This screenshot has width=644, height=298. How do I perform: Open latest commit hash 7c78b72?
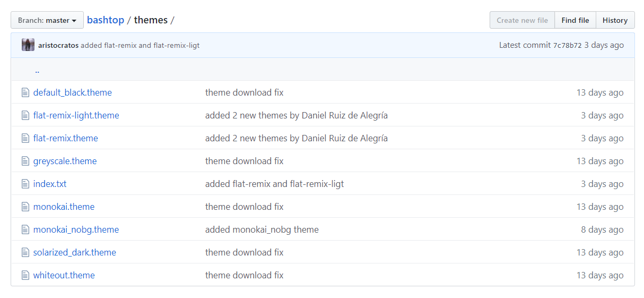(567, 46)
